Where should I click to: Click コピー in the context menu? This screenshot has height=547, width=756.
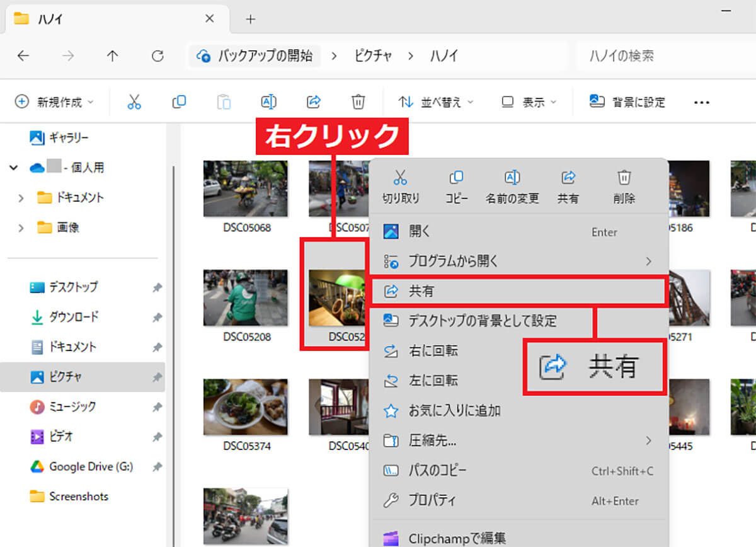pos(457,187)
